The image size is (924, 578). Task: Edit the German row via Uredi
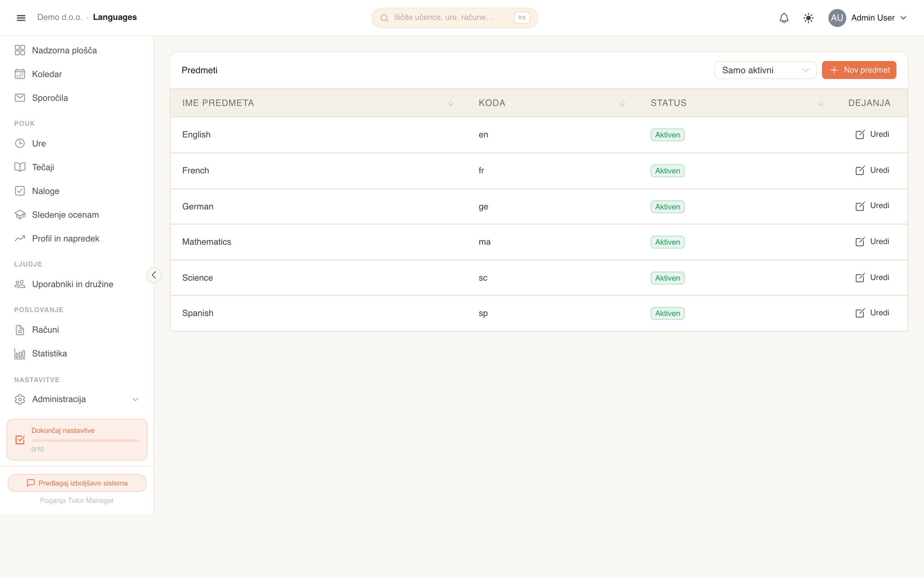[872, 206]
